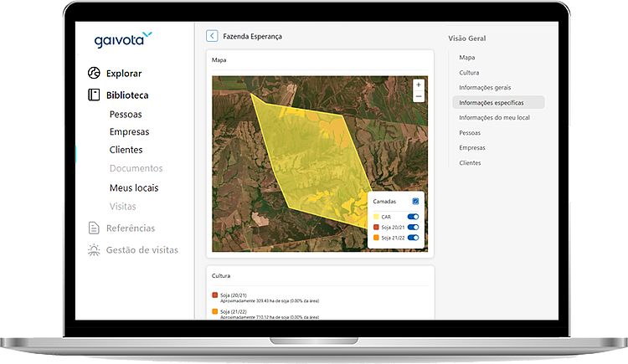Jump to Clientes in Visão Geral list
This screenshot has width=628, height=364.
click(x=470, y=162)
